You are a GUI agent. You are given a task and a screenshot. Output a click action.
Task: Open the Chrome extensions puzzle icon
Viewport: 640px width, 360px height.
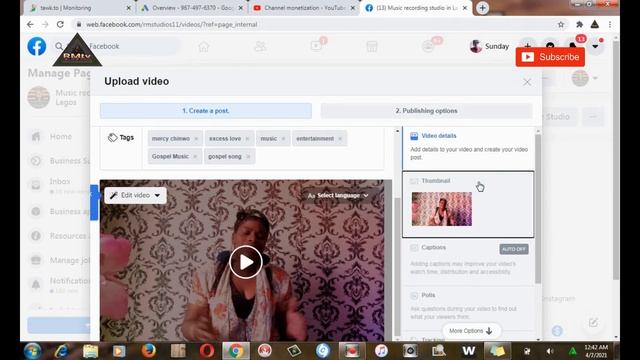point(579,24)
